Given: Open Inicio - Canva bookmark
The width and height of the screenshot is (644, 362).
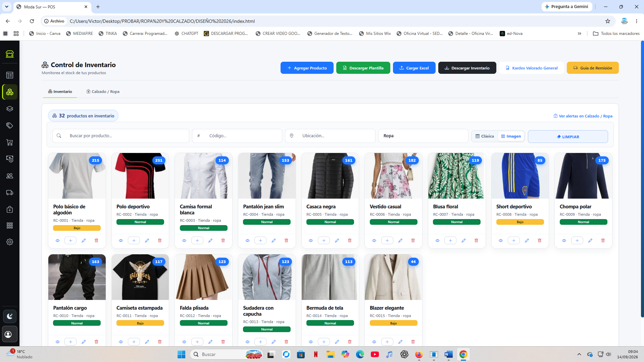Looking at the screenshot, I should (45, 34).
